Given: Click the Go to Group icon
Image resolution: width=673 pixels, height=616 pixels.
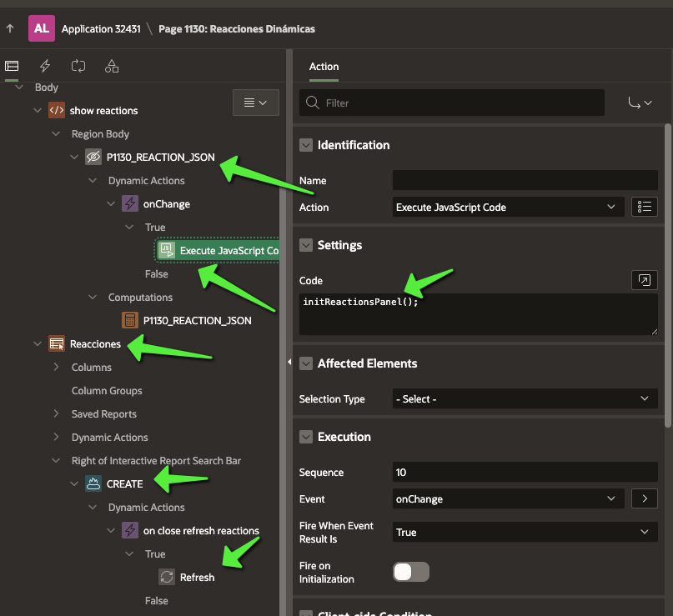Looking at the screenshot, I should click(640, 103).
